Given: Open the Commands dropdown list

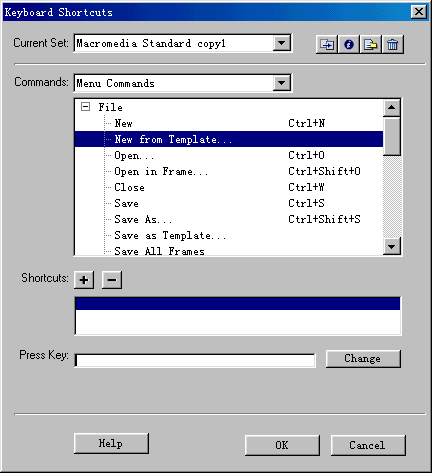Looking at the screenshot, I should point(282,83).
